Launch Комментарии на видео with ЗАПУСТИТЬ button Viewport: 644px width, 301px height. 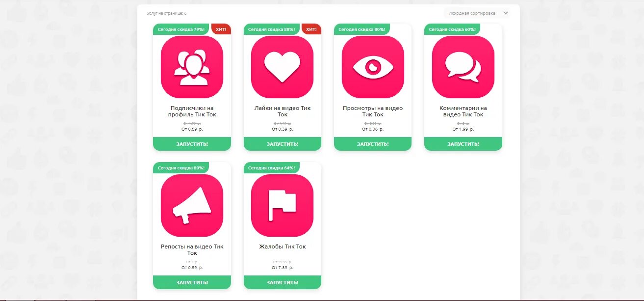463,144
